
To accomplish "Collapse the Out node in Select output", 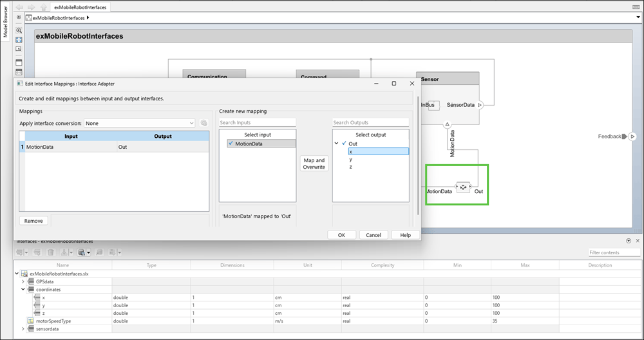I will pyautogui.click(x=336, y=144).
